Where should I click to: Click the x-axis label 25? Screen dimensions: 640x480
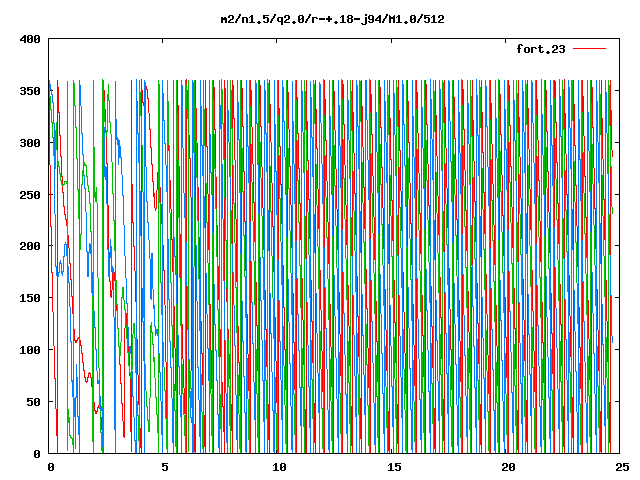pyautogui.click(x=622, y=467)
